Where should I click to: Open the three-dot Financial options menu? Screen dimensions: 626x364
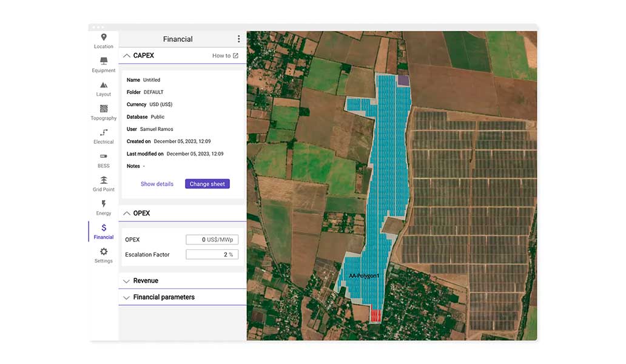[x=238, y=39]
